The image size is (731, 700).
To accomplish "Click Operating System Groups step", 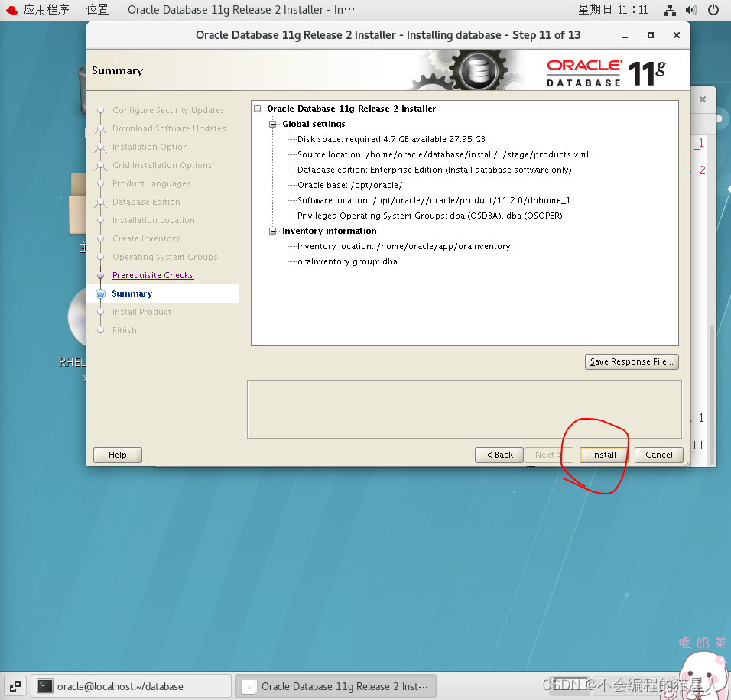I will click(165, 257).
